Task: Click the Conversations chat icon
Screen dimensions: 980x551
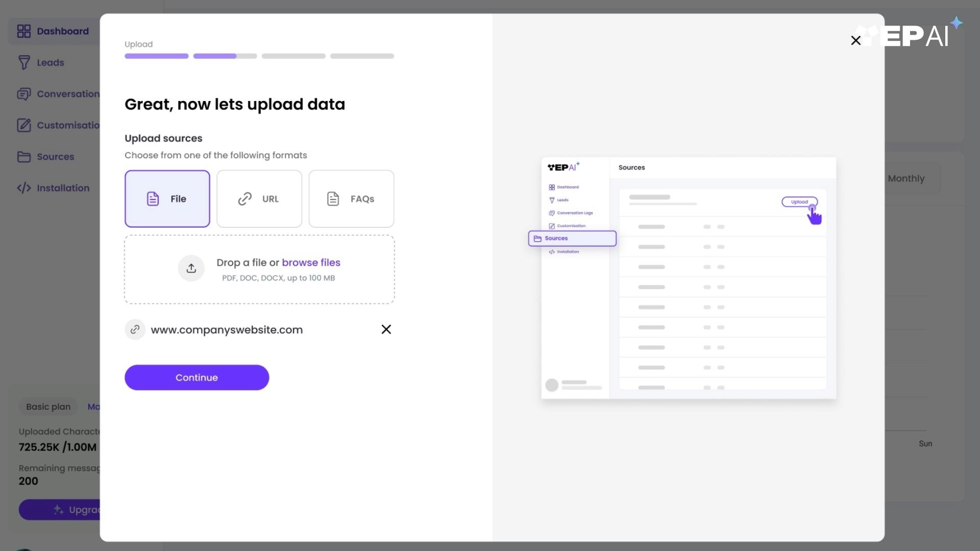Action: point(23,94)
